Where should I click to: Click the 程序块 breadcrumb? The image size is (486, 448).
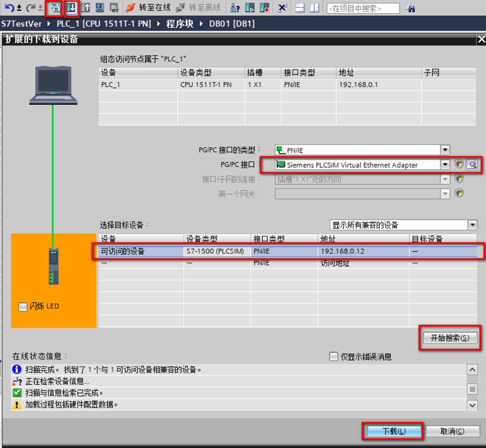(180, 24)
